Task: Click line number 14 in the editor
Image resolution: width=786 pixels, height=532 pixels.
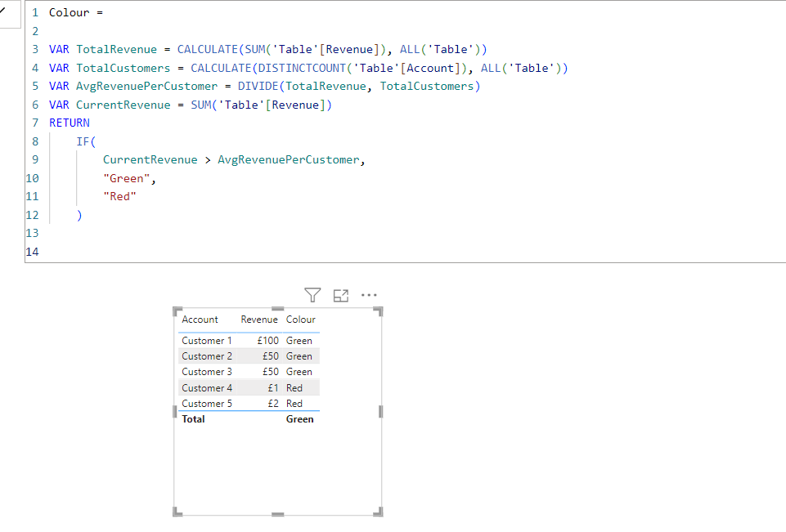Action: click(x=32, y=252)
